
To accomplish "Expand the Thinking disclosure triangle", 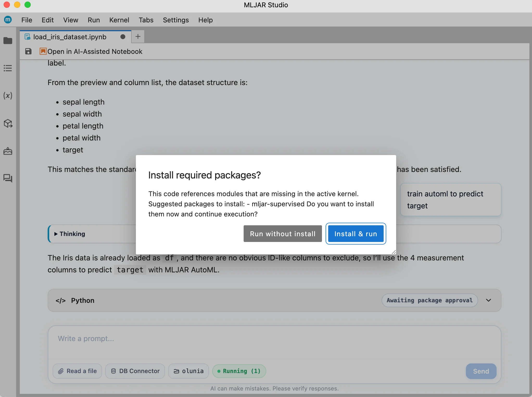I will click(x=56, y=234).
